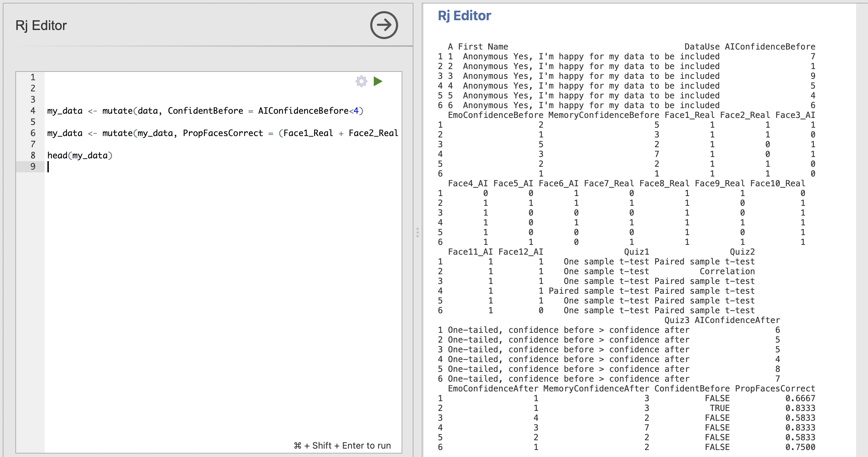Click the '0.6667' value in PropFacesCorrect
This screenshot has height=457, width=868.
(800, 398)
